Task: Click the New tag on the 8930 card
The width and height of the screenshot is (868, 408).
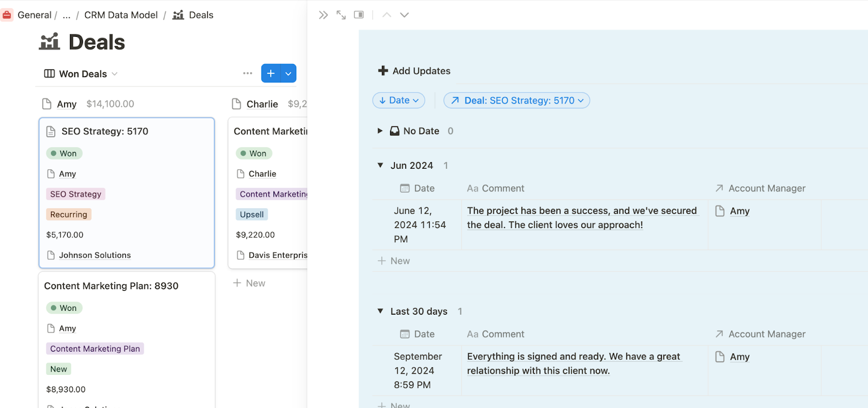Action: pos(59,369)
